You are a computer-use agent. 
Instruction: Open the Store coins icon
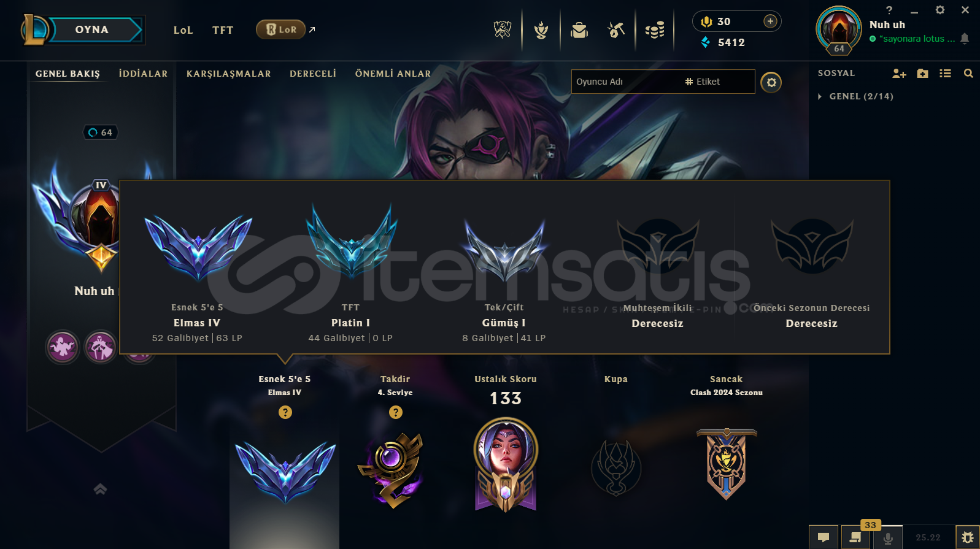pos(655,30)
